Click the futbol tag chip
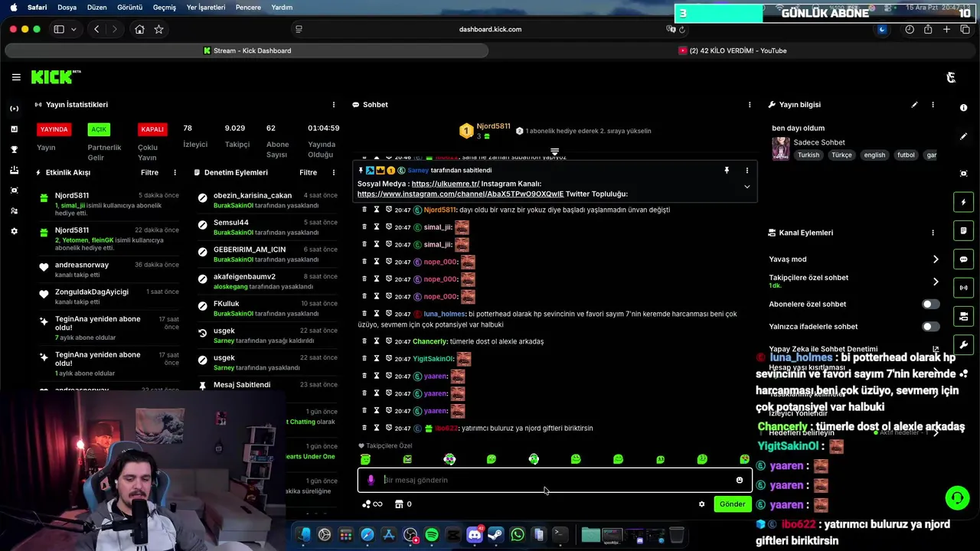 [x=906, y=155]
